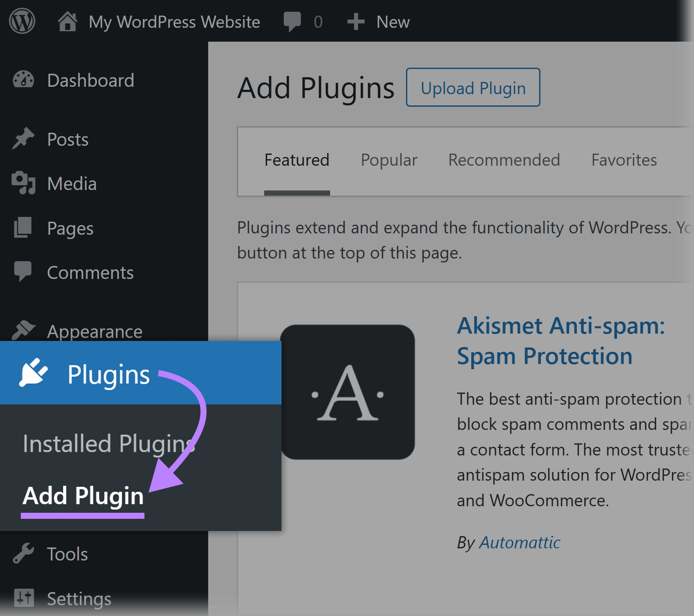Click the Tools wrench icon
694x616 pixels.
(23, 553)
